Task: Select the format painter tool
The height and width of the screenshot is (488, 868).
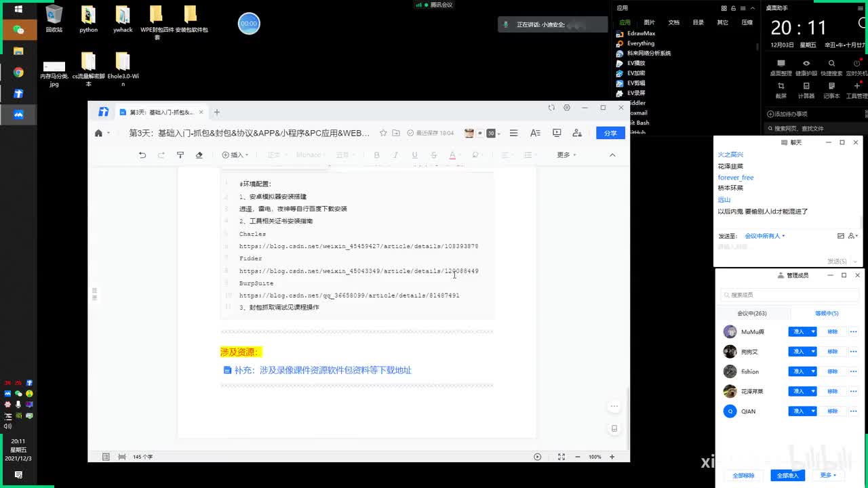Action: tap(180, 155)
